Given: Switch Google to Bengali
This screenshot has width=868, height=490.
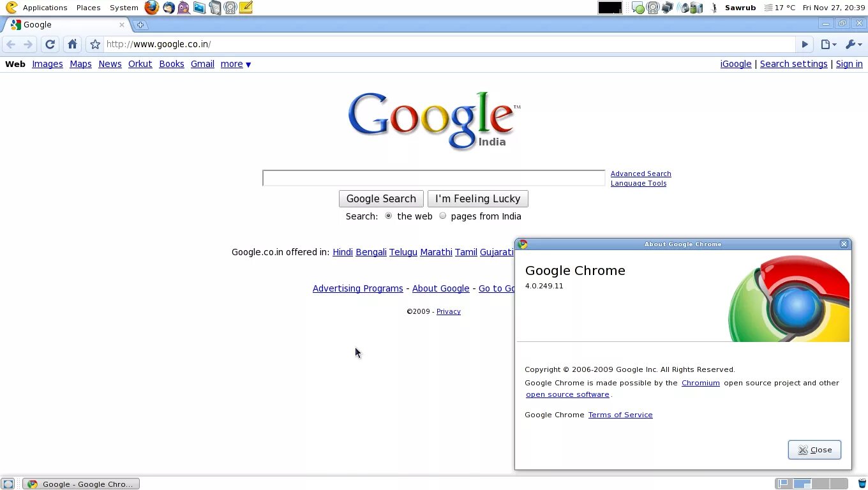Looking at the screenshot, I should point(371,252).
